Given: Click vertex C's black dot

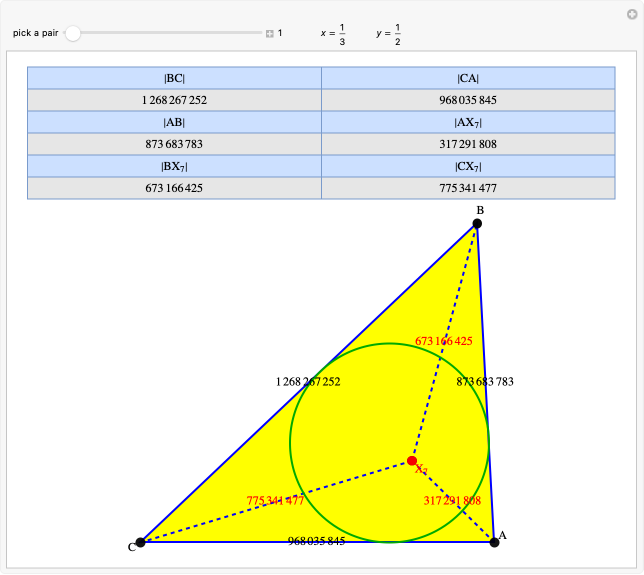Looking at the screenshot, I should [x=141, y=542].
